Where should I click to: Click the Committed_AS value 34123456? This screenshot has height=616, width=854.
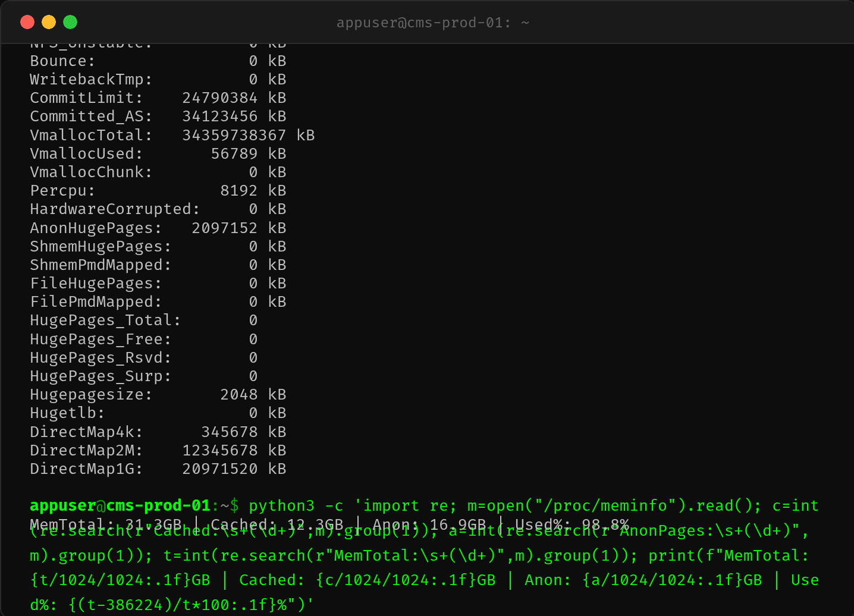(220, 116)
